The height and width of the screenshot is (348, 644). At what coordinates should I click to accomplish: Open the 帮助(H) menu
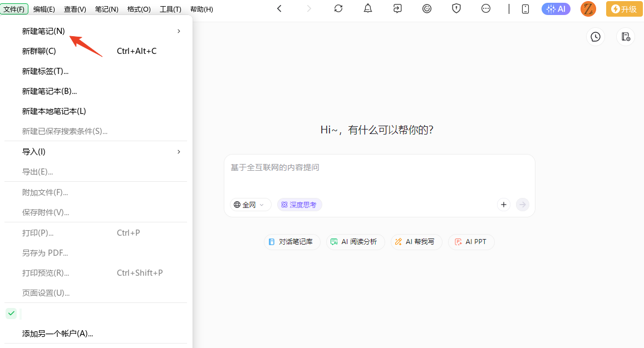(x=201, y=9)
